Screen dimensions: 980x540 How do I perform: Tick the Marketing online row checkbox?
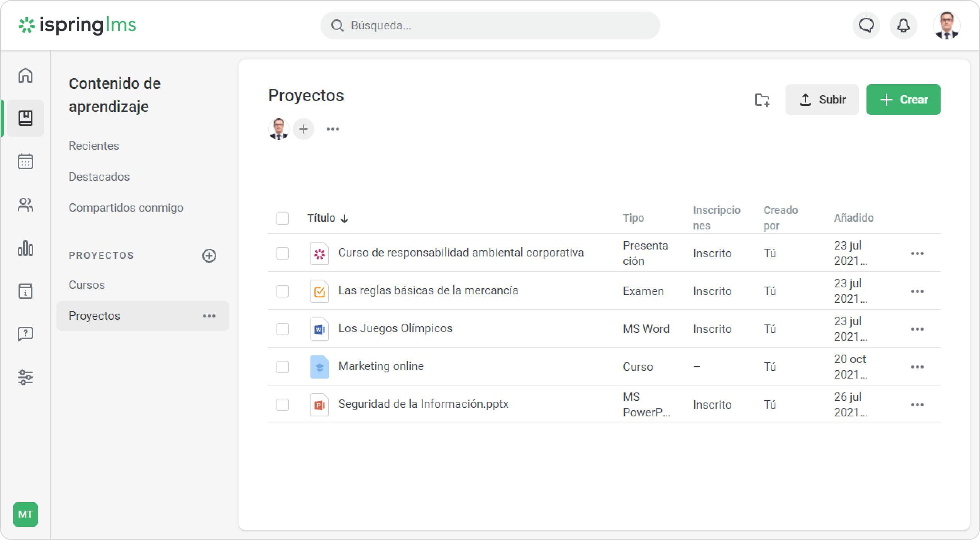[x=283, y=367]
